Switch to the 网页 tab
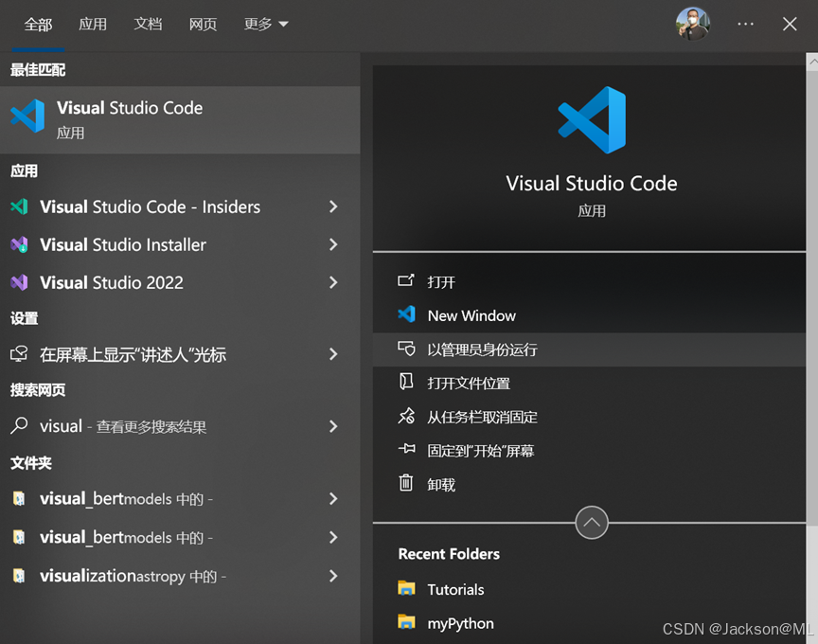This screenshot has height=644, width=818. click(203, 24)
